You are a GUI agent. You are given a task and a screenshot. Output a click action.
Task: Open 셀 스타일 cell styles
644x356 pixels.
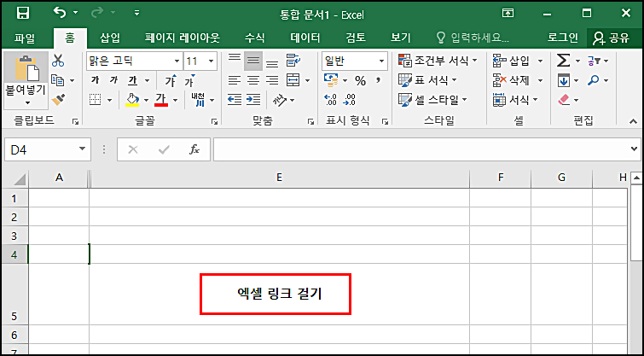click(x=433, y=100)
